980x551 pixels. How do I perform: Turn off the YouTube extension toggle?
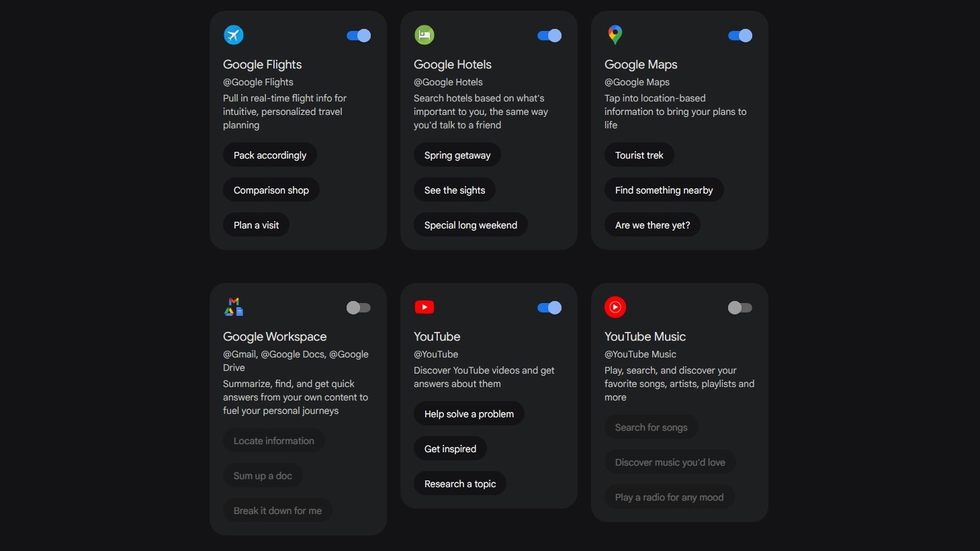(x=549, y=308)
